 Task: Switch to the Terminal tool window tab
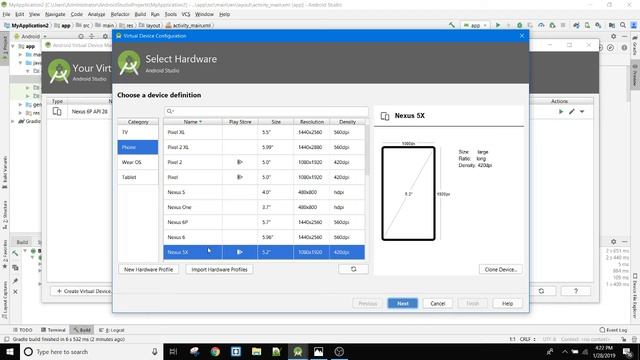[53, 330]
